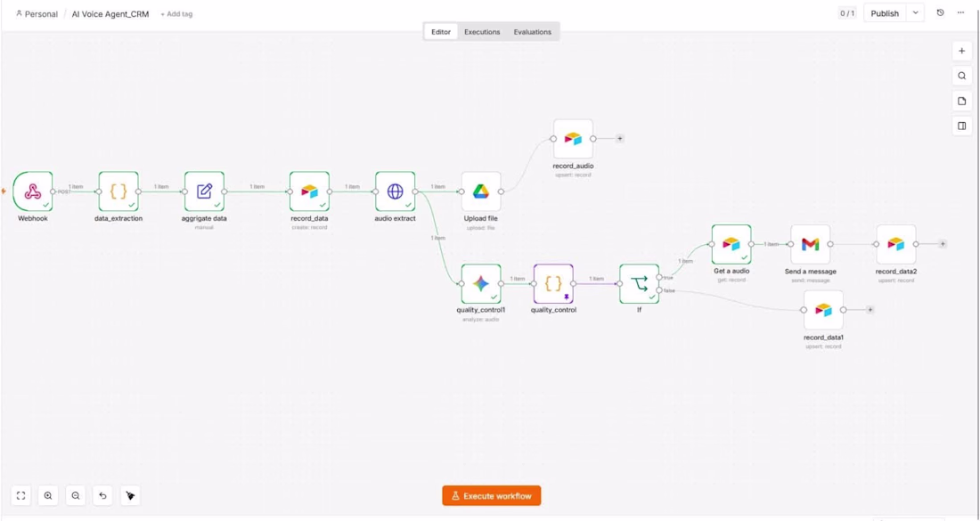The width and height of the screenshot is (980, 521).
Task: Tidy up the workflow nodes
Action: (x=130, y=496)
